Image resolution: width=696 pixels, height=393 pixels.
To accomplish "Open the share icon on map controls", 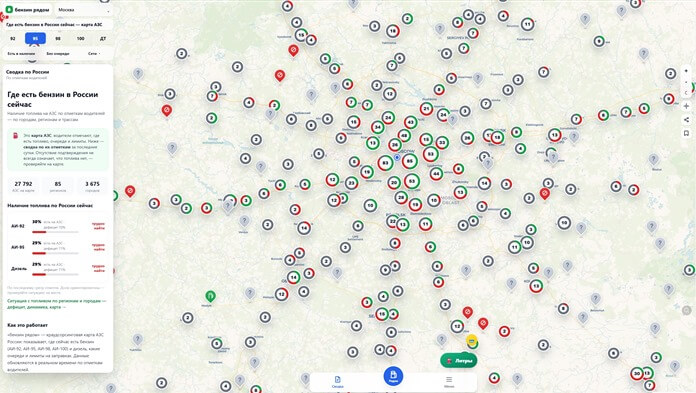I will point(686,119).
